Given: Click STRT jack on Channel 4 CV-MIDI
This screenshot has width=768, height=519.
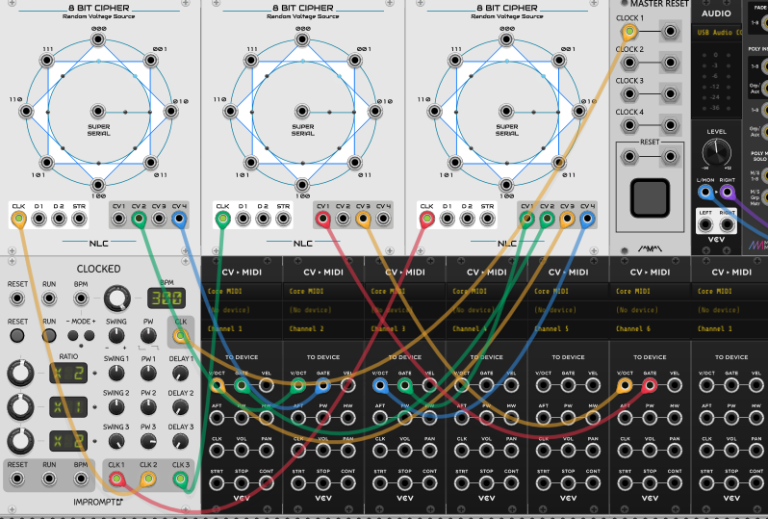Looking at the screenshot, I should point(462,483).
